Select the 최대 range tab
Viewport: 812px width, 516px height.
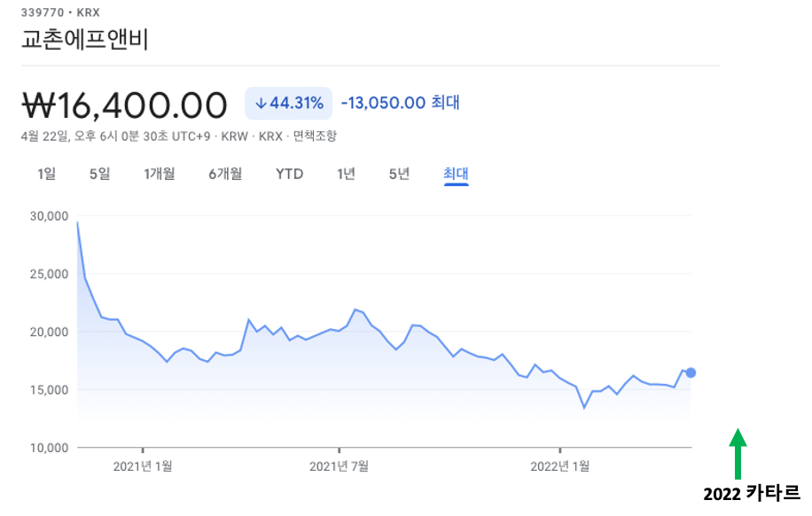pyautogui.click(x=456, y=174)
